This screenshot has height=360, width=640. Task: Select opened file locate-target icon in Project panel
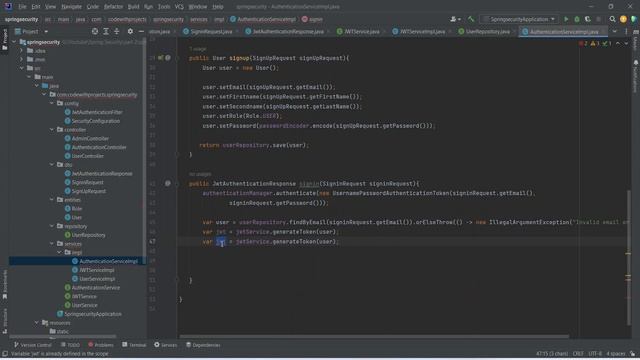pos(95,31)
